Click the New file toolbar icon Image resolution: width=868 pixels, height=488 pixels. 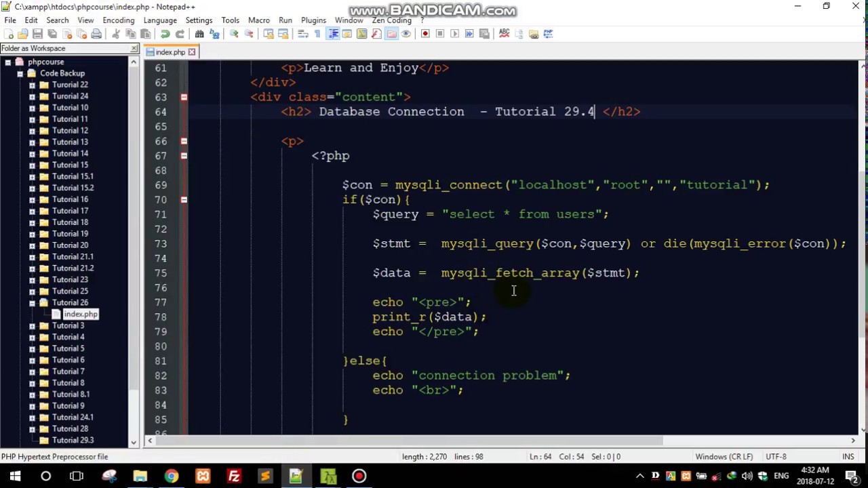pyautogui.click(x=8, y=34)
